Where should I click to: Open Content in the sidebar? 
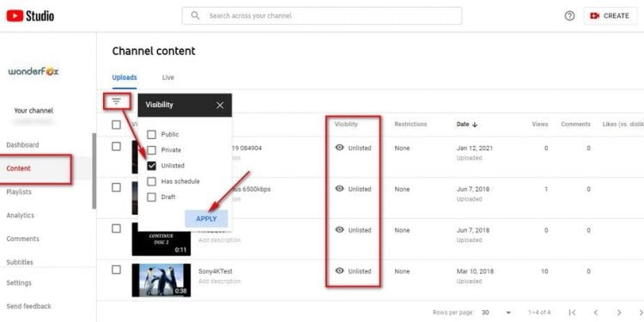pyautogui.click(x=19, y=168)
